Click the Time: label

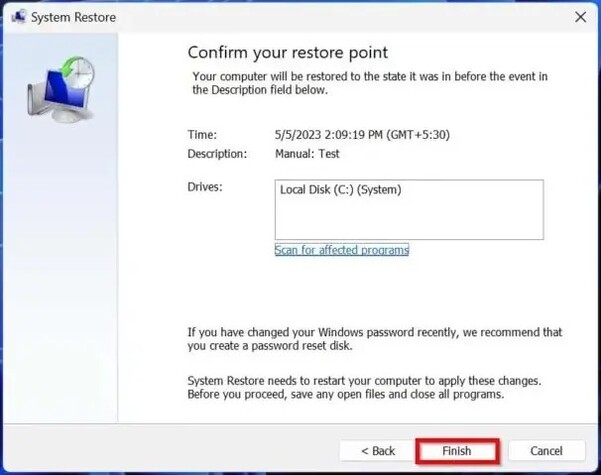[202, 135]
